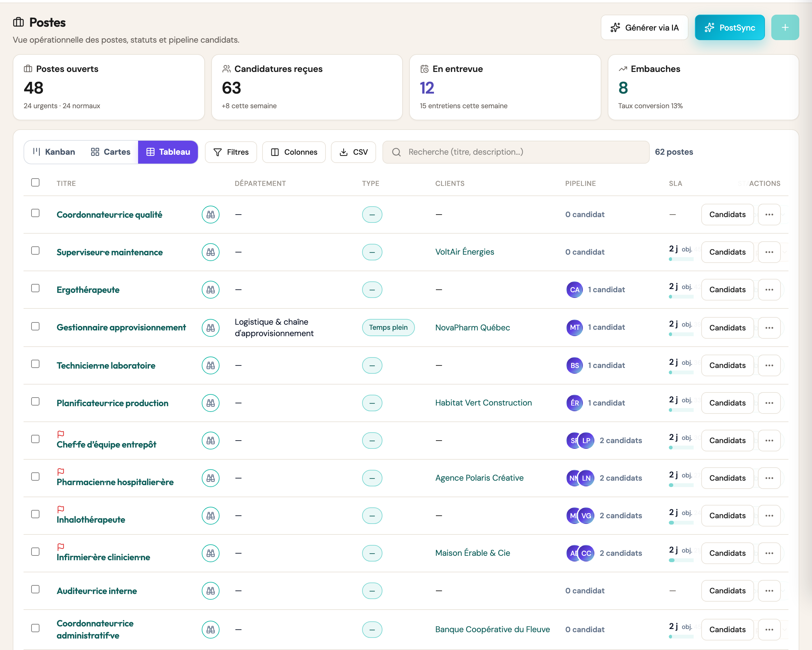812x650 pixels.
Task: Open the Colonnes chooser
Action: coord(294,152)
